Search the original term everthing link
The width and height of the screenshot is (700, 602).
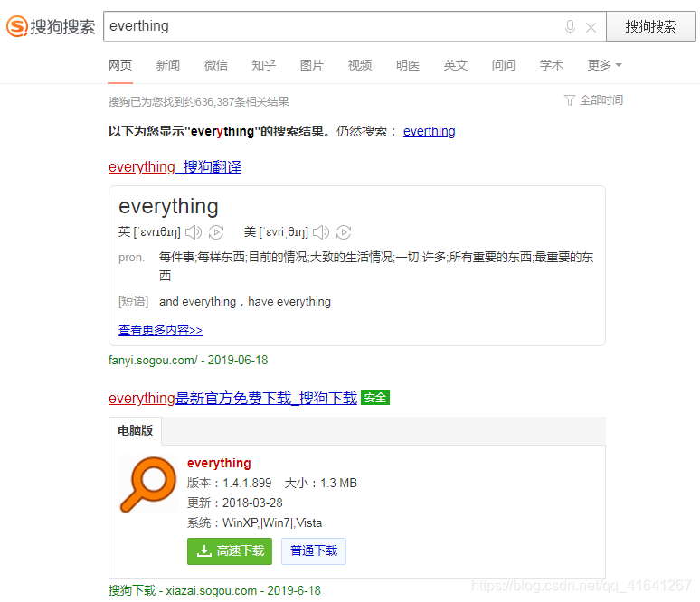pyautogui.click(x=429, y=131)
